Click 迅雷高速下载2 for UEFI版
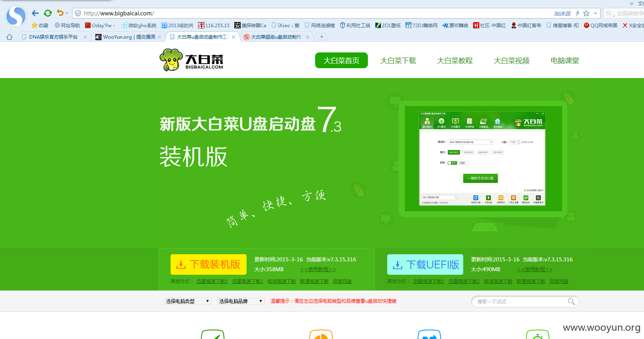Screen dimensions: 644x339 point(464,281)
